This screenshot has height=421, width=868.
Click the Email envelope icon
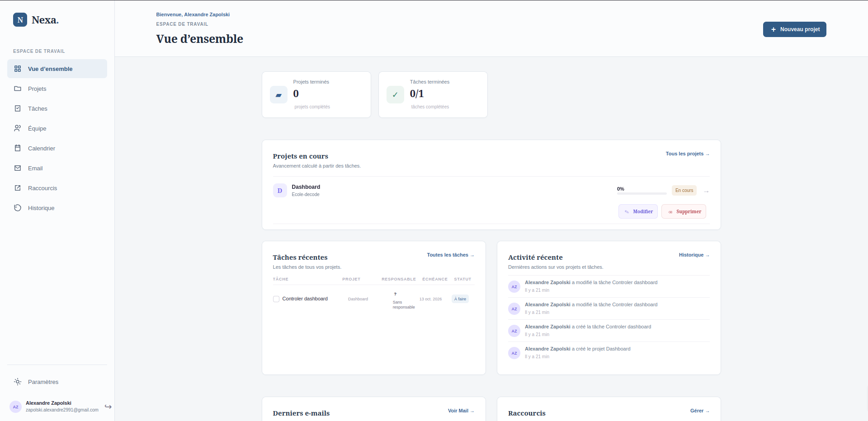click(x=18, y=168)
